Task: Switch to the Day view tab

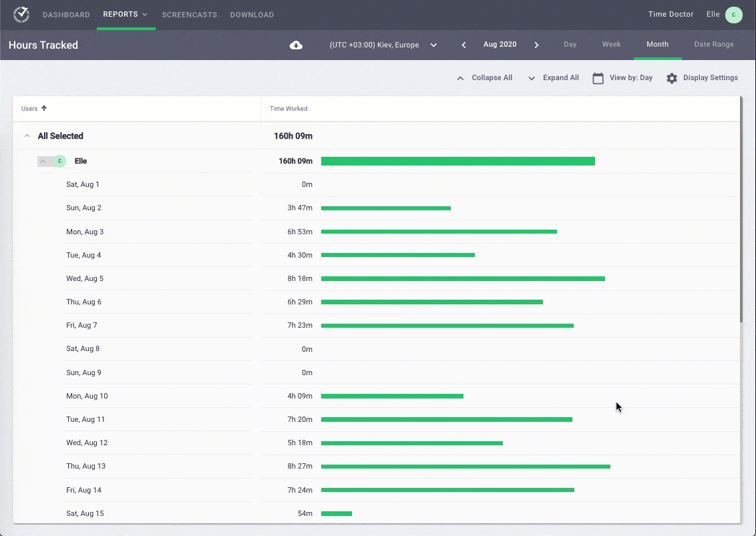Action: pyautogui.click(x=570, y=45)
